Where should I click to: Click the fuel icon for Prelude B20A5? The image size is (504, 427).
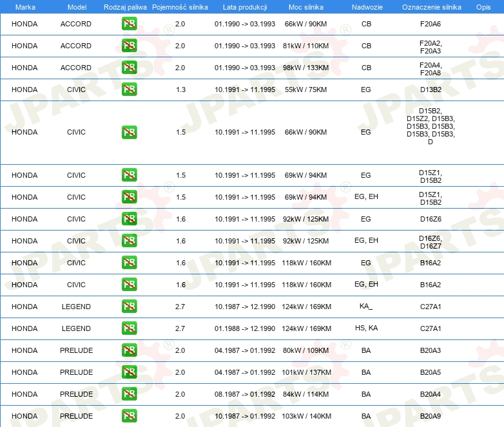pos(129,372)
